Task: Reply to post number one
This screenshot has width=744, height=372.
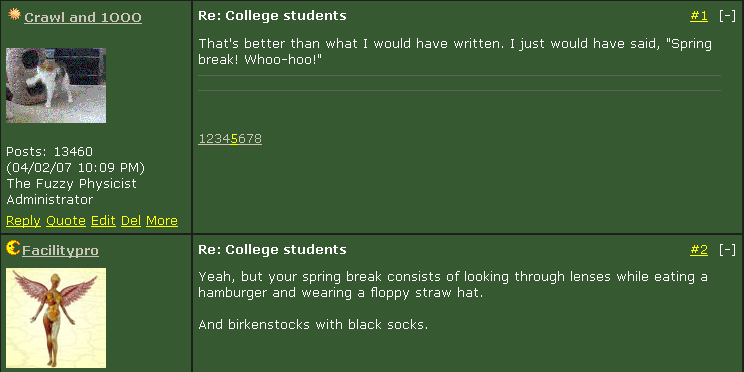Action: [x=23, y=221]
